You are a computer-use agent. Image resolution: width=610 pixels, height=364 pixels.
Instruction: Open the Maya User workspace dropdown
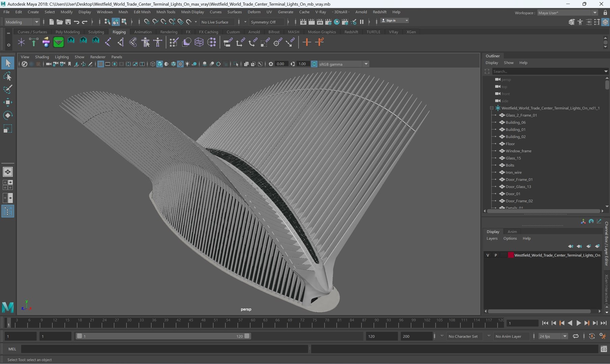[x=567, y=13]
